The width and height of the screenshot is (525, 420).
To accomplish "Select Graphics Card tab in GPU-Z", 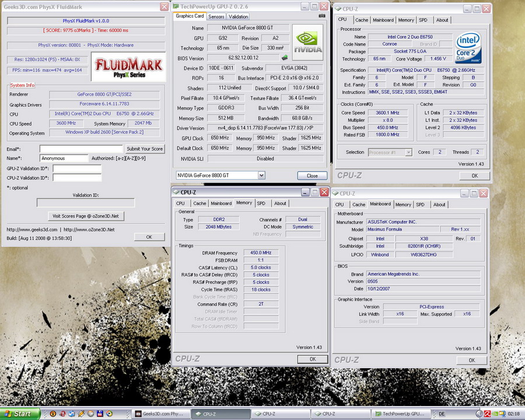I will click(190, 16).
